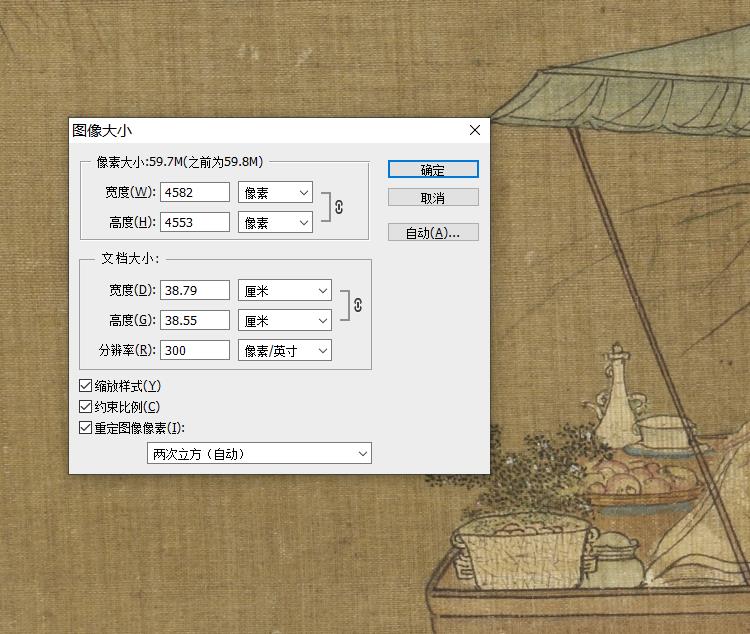This screenshot has height=634, width=750.
Task: Click the document 高度(G) field showing 38.55
Action: [195, 320]
